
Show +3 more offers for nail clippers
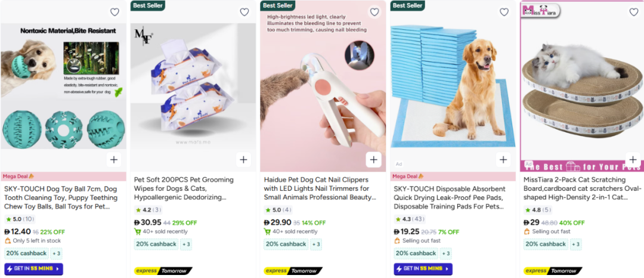[316, 244]
